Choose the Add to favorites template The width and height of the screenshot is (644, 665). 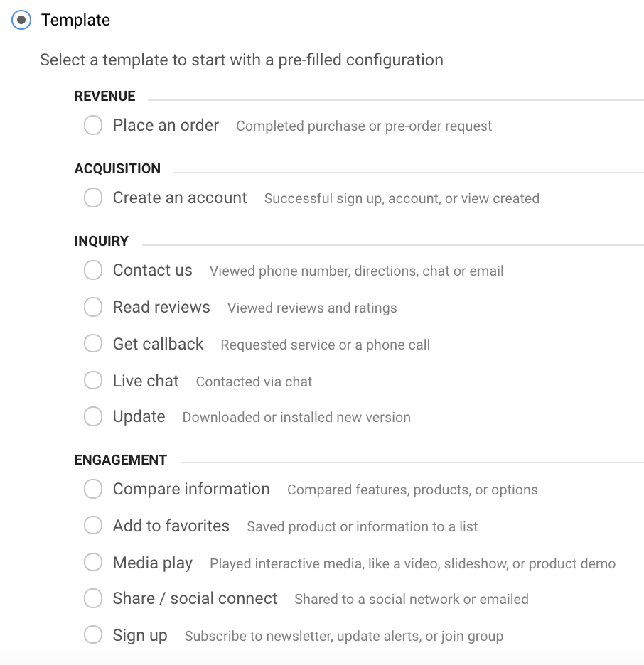pyautogui.click(x=93, y=526)
